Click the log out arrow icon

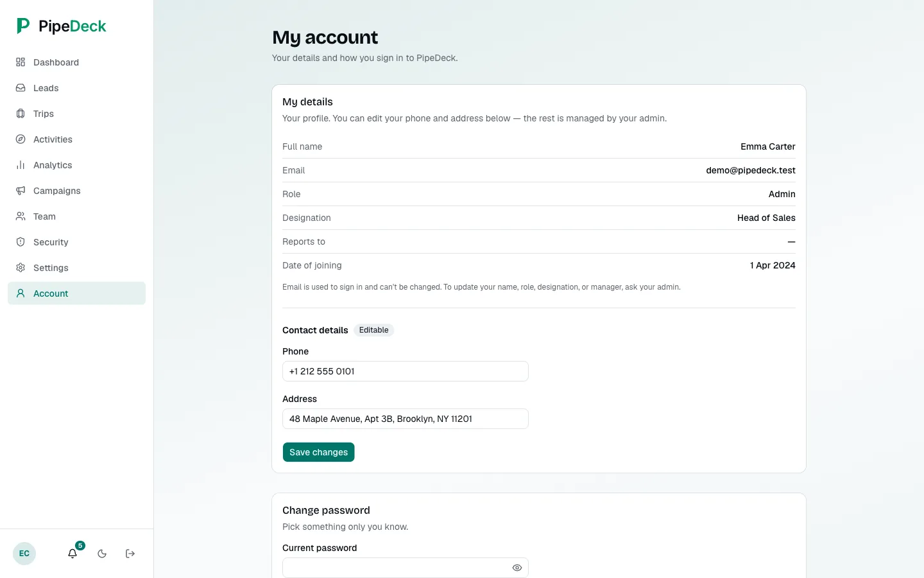(130, 554)
